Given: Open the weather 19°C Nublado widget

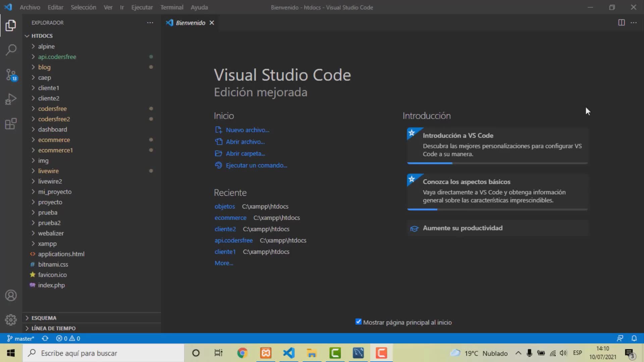Looking at the screenshot, I should [x=479, y=353].
